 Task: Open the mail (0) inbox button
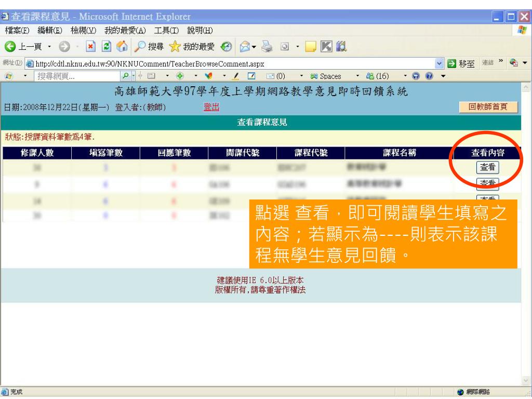[275, 76]
